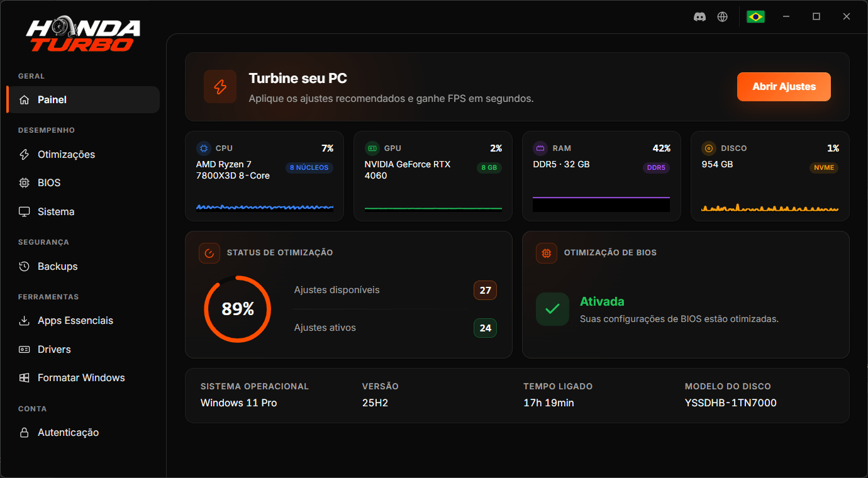Click the Honda Turbo logo
Viewport: 868px width, 478px height.
pyautogui.click(x=83, y=35)
